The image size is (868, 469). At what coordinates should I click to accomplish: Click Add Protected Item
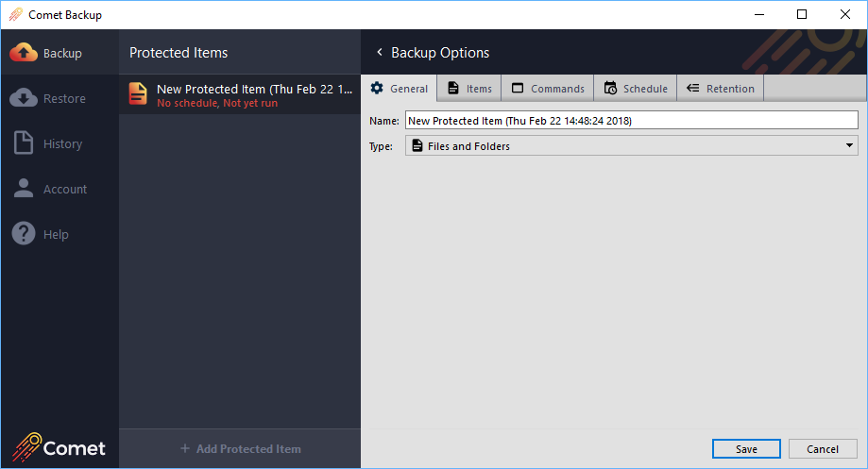(240, 448)
